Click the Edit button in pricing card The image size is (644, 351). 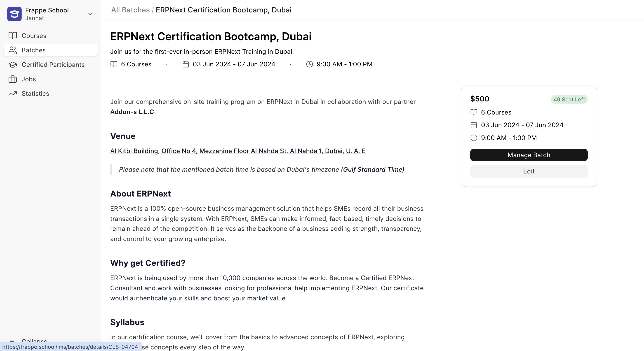529,171
